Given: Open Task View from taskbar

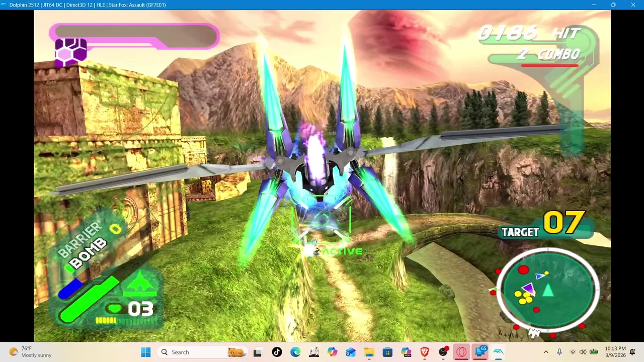Looking at the screenshot, I should [x=258, y=352].
